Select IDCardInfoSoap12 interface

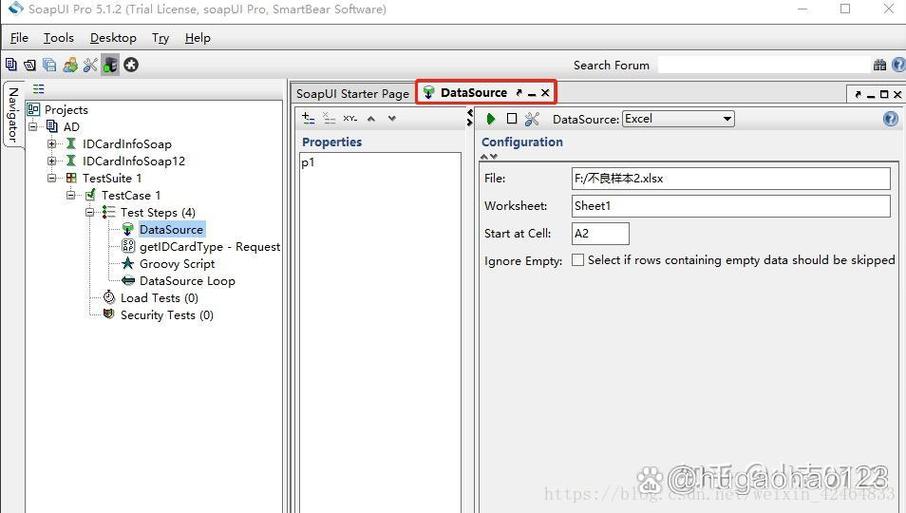coord(133,161)
